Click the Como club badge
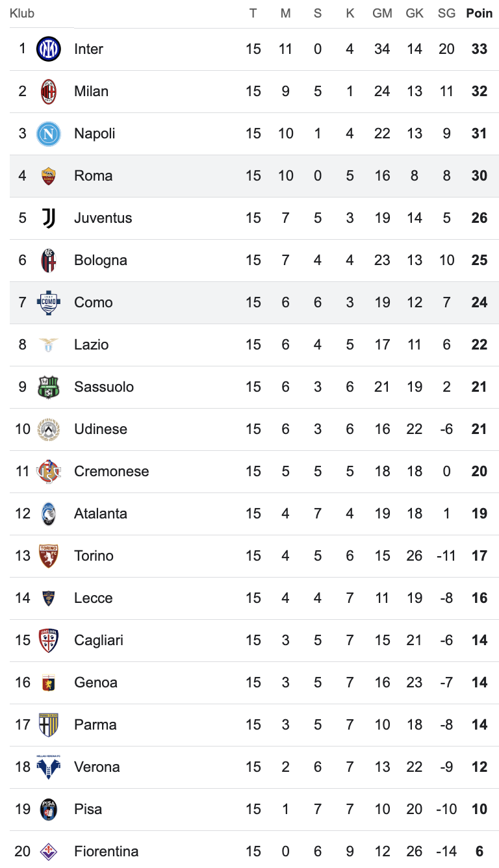 (x=49, y=303)
